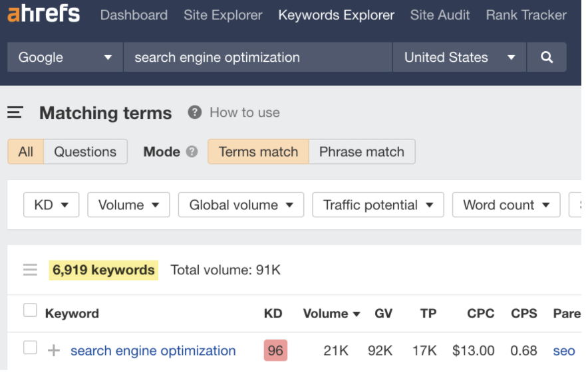Expand the United States country dropdown

[459, 57]
